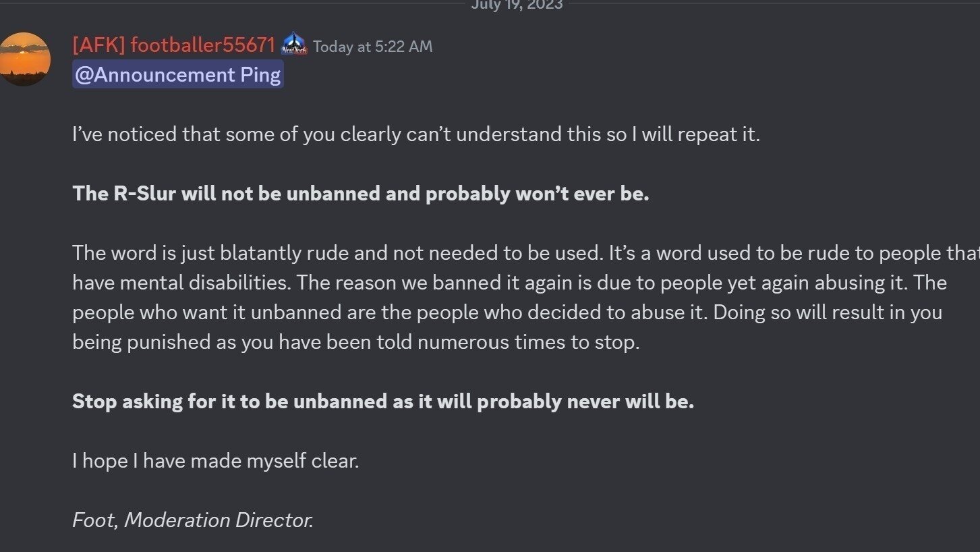Open the sunset profile avatar
This screenshot has height=552, width=980.
pos(25,59)
